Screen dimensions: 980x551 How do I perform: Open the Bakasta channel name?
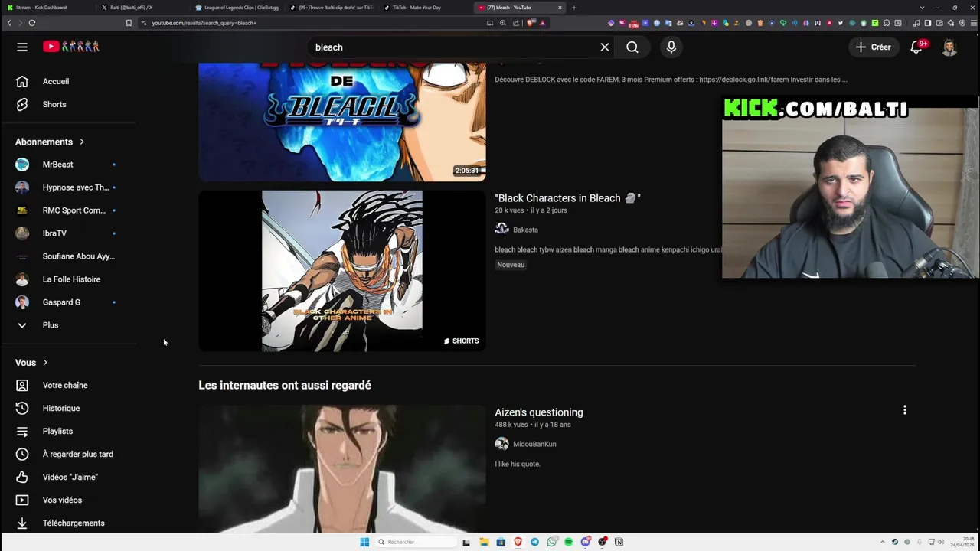(525, 230)
